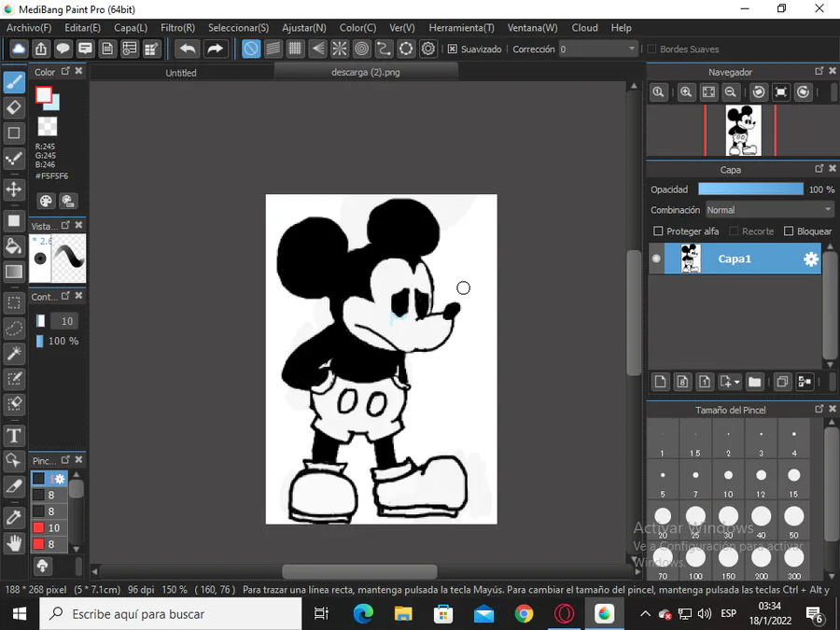Click the Navigator preview thumbnail

743,130
